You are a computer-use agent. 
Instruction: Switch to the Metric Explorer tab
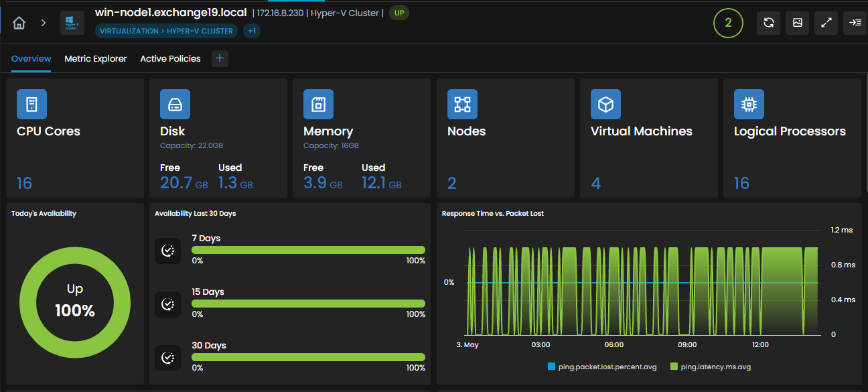click(96, 59)
